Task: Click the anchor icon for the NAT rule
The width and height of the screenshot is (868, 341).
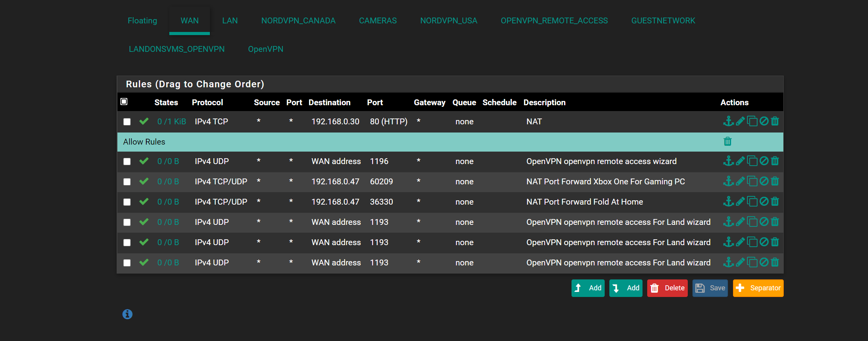Action: [728, 121]
